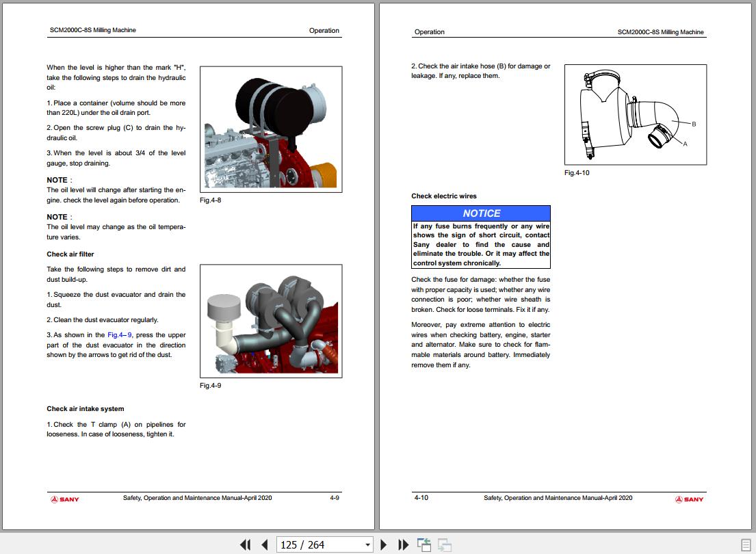Click label B on the hose diagram
The height and width of the screenshot is (554, 756).
click(694, 124)
